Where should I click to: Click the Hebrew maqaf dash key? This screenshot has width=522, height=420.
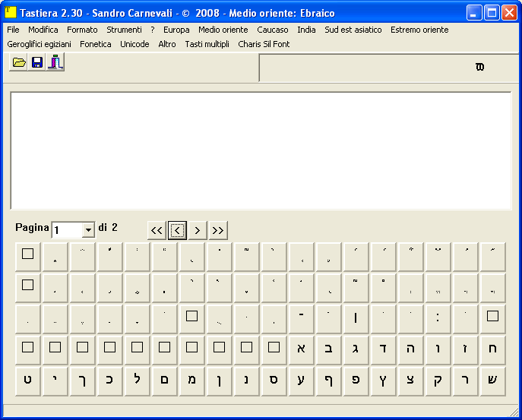click(301, 317)
